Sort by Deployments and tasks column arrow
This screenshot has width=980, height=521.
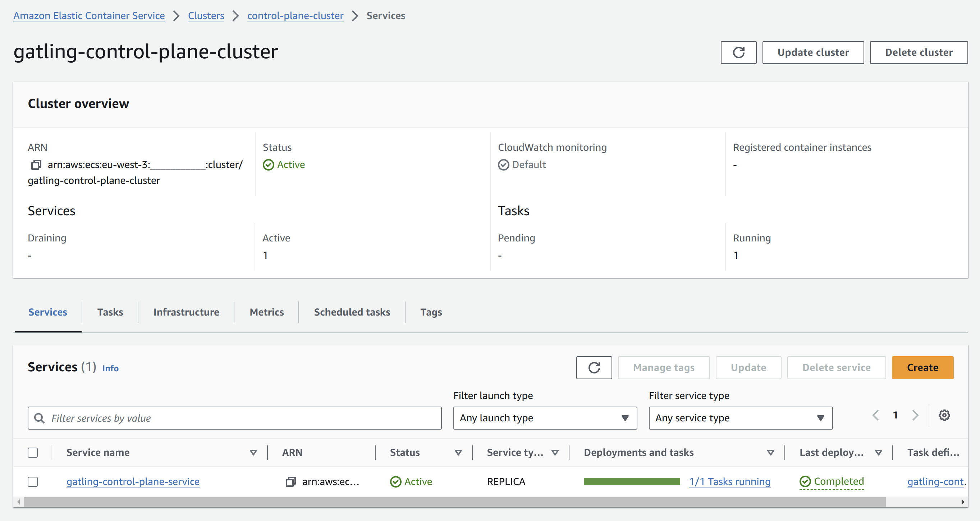point(770,452)
